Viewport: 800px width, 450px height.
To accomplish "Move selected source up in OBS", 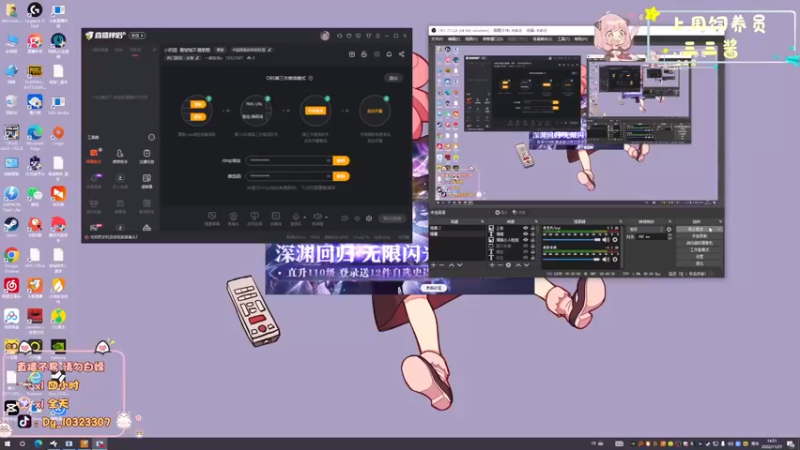I will click(518, 265).
